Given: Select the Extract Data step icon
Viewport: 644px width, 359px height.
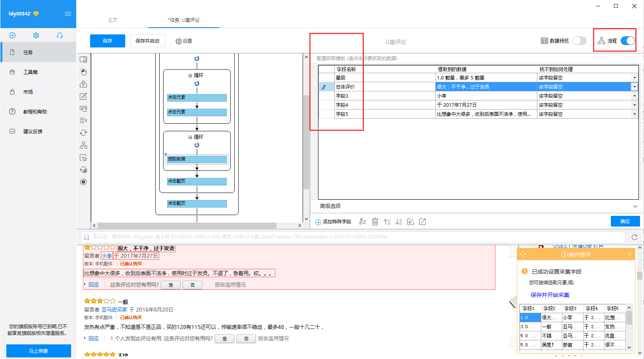Looking at the screenshot, I should tap(83, 84).
